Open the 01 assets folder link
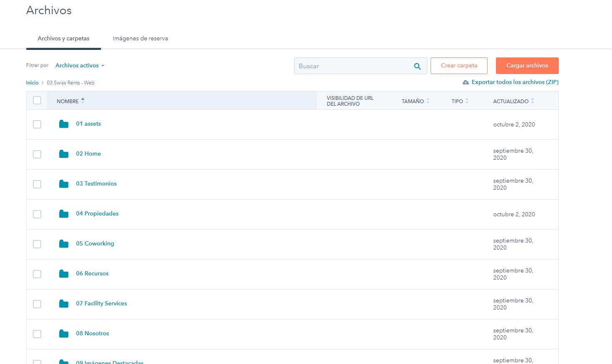Image resolution: width=612 pixels, height=364 pixels. (88, 124)
